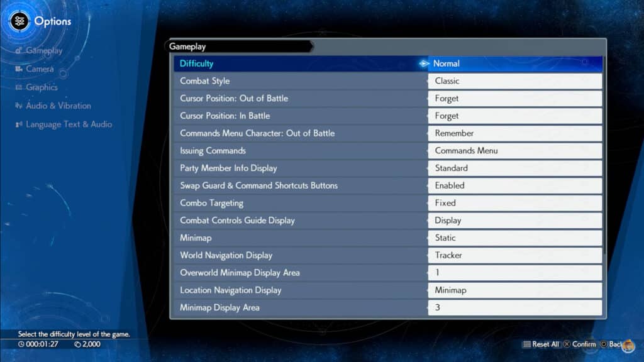Open Language Text & Audio category
The width and height of the screenshot is (644, 362).
coord(69,124)
